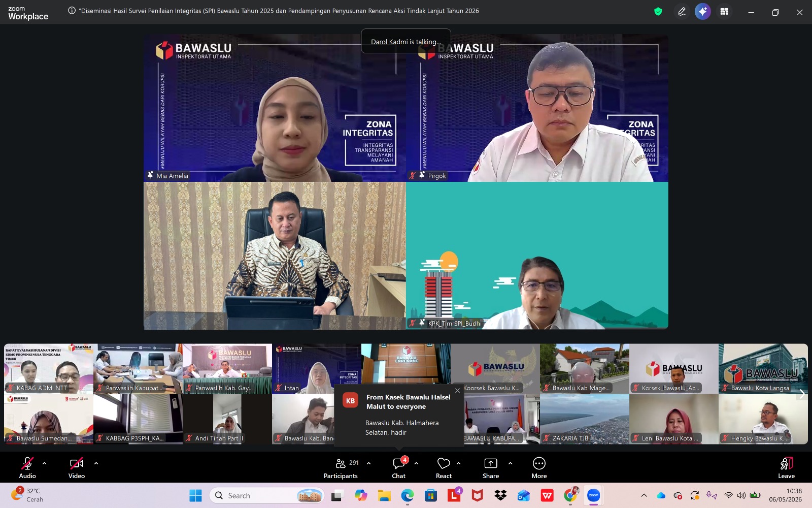The height and width of the screenshot is (508, 812).
Task: Expand video settings arrow
Action: tap(96, 463)
